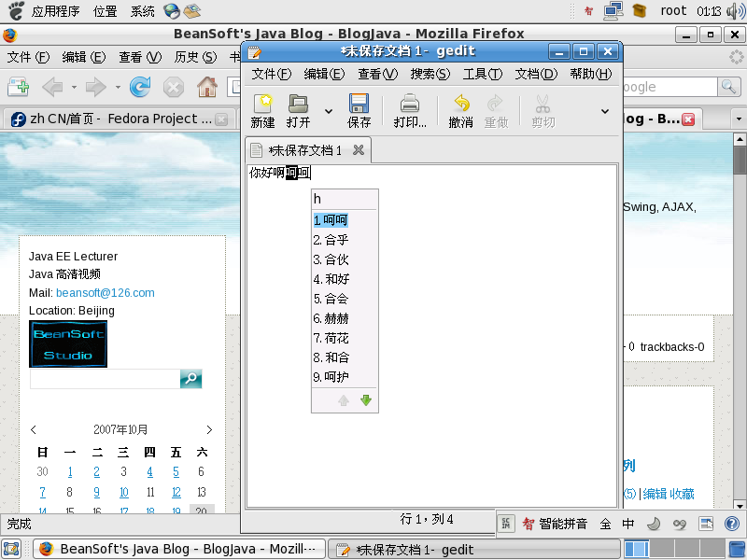
Task: Print the document using 打印 in gedit
Action: [410, 111]
